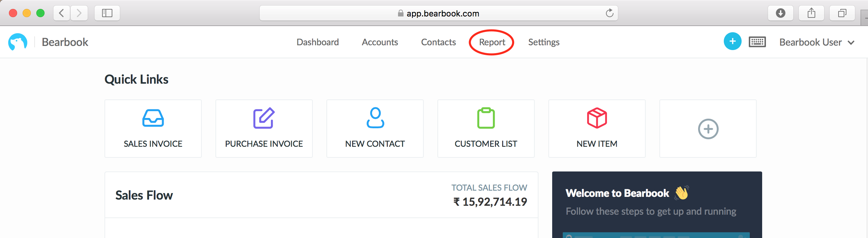Show Safari downloads

pyautogui.click(x=781, y=13)
